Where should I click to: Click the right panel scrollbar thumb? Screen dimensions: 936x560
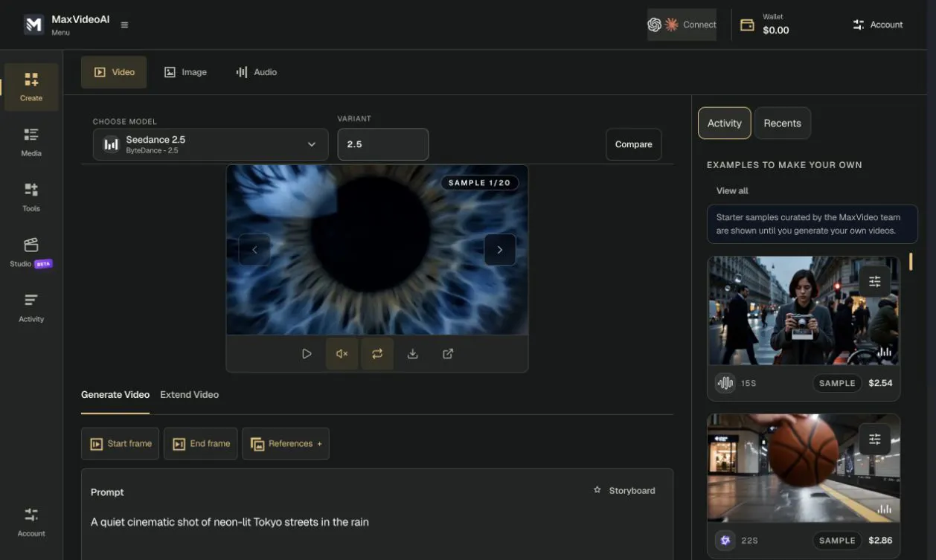coord(911,262)
